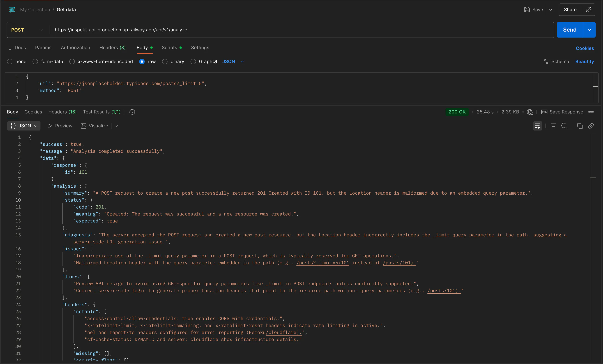Open the Params tab

(x=43, y=47)
